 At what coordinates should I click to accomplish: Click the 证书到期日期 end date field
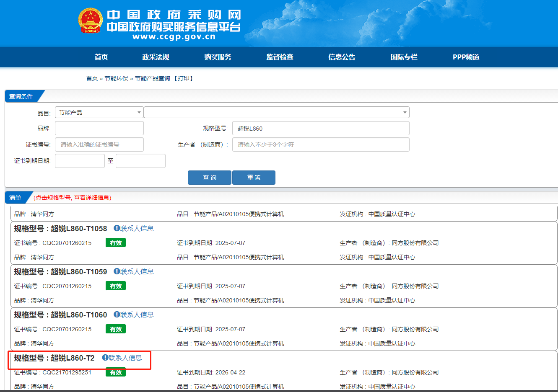click(140, 161)
